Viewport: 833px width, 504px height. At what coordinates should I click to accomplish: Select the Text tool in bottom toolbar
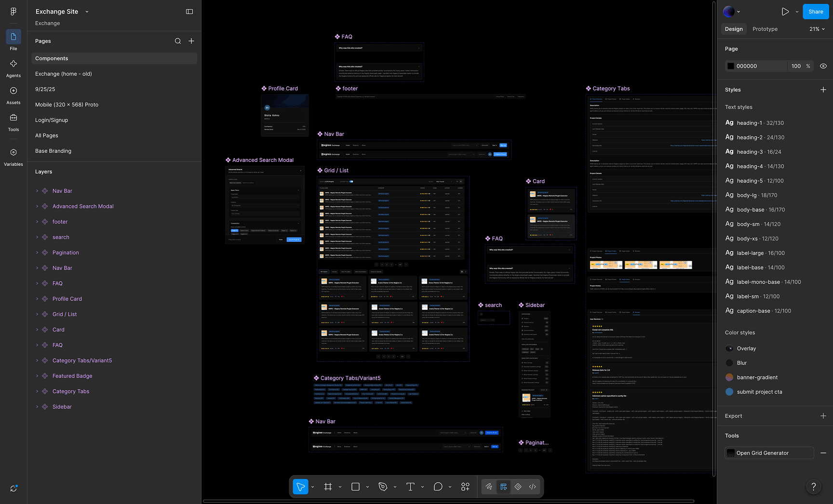410,487
